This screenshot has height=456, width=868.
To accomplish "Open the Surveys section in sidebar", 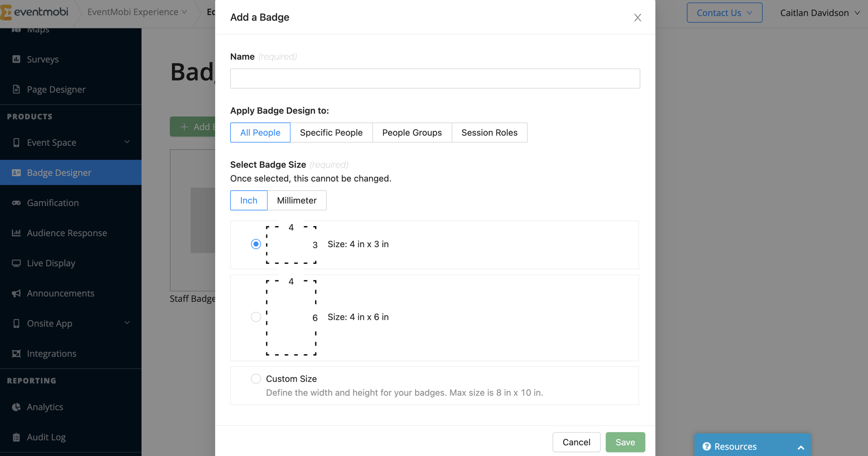I will tap(42, 59).
